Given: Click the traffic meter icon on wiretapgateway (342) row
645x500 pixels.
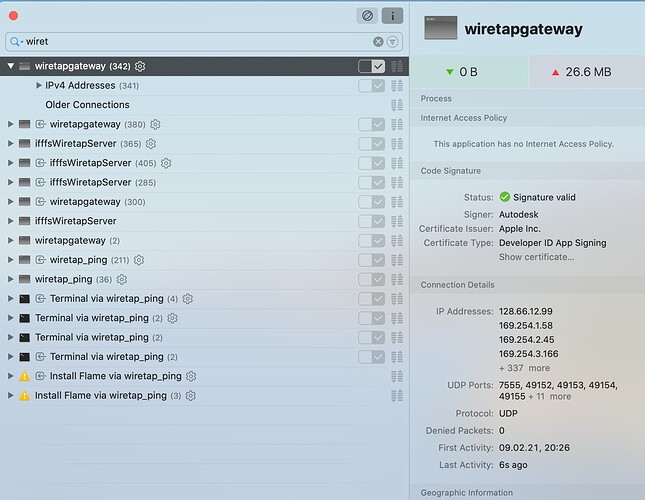Looking at the screenshot, I should click(397, 66).
